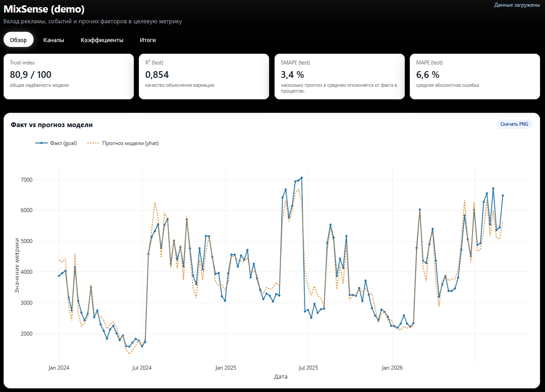Click the MixSense (demo) title
The height and width of the screenshot is (392, 545).
pos(44,9)
